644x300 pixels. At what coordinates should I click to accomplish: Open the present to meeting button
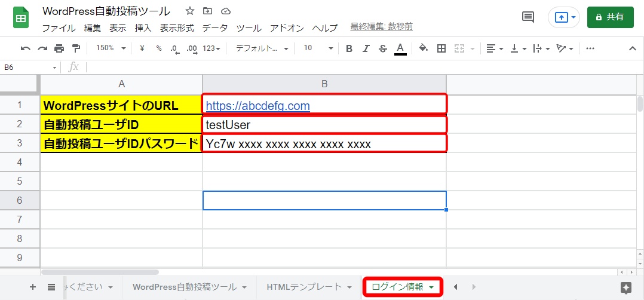(563, 17)
